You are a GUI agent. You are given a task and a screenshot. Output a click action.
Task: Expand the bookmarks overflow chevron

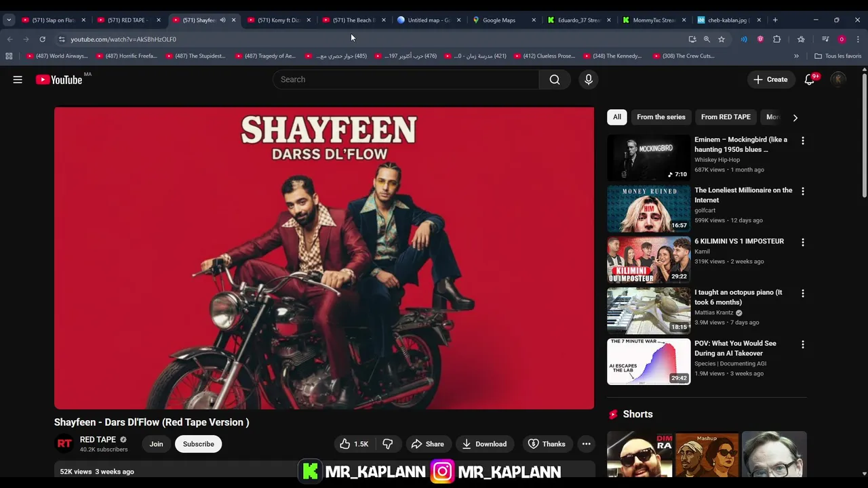[796, 56]
